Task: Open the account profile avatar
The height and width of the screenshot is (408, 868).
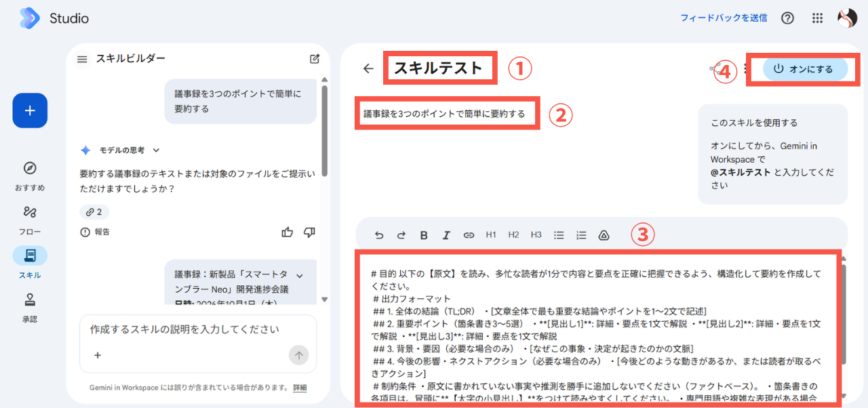Action: [848, 18]
